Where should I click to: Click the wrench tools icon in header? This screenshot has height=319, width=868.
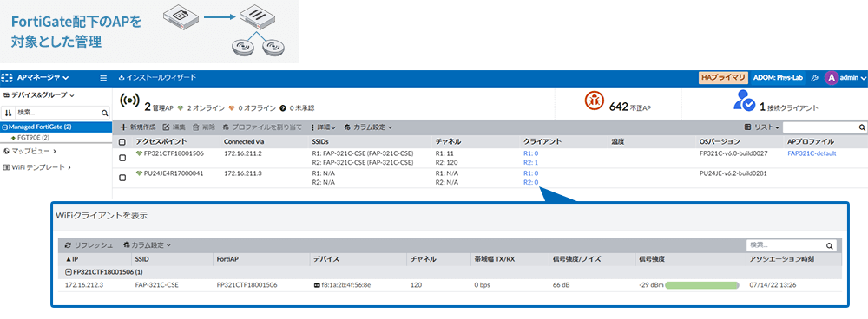814,78
